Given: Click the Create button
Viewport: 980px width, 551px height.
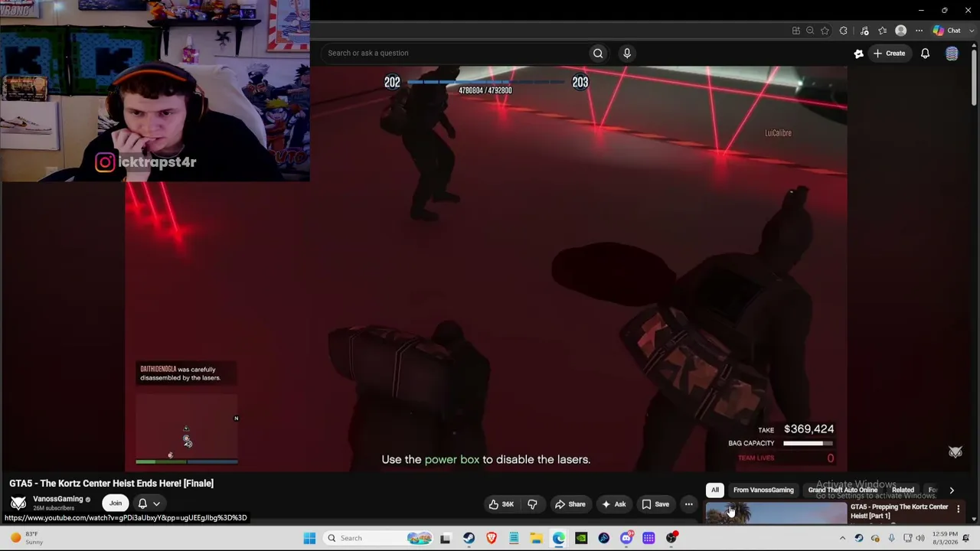Looking at the screenshot, I should [889, 54].
